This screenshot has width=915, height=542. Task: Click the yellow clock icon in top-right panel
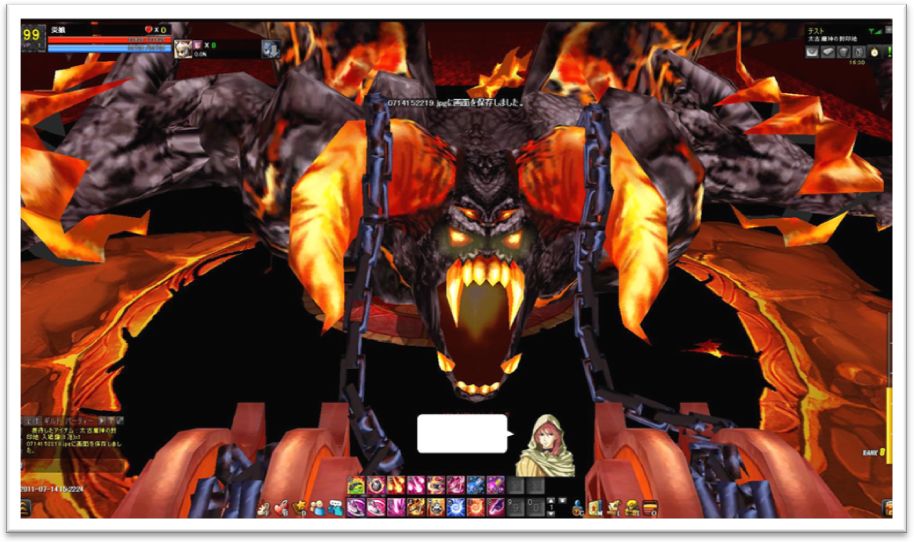coord(874,53)
